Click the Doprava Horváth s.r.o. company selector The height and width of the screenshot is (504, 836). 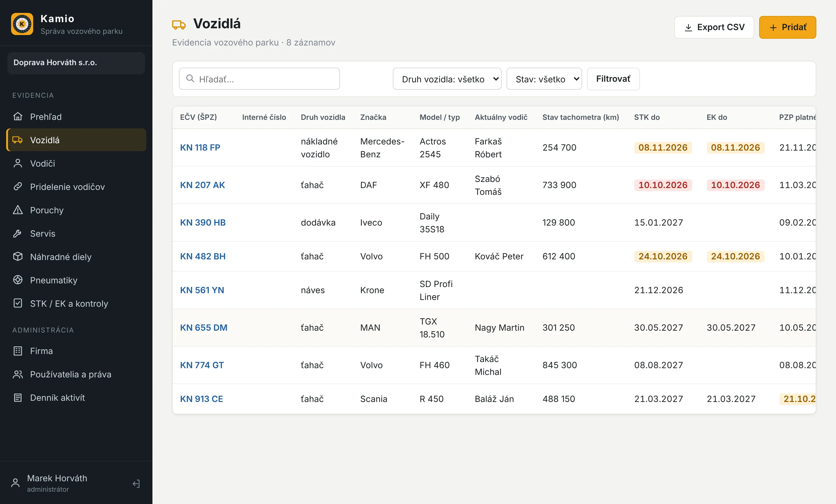tap(76, 63)
